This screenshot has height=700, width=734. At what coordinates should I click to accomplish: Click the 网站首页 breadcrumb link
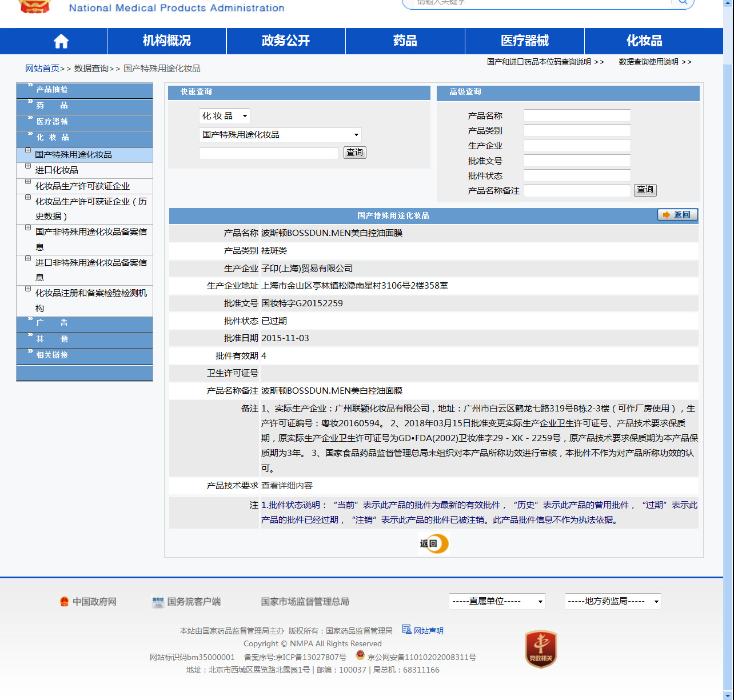(x=42, y=69)
